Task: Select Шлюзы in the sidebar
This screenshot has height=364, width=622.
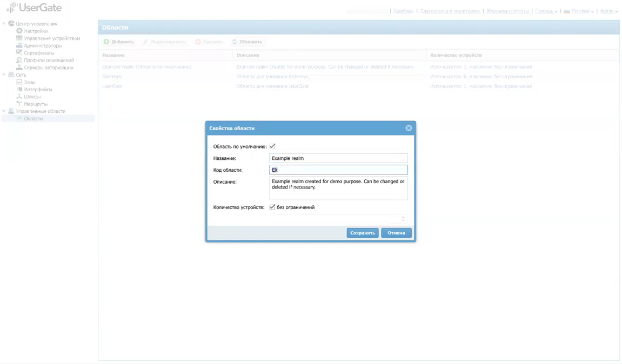Action: point(32,97)
